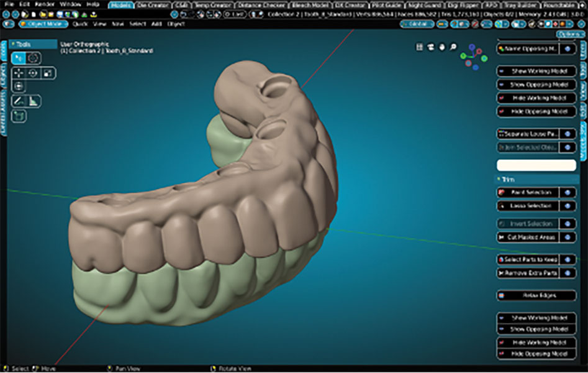This screenshot has width=588, height=373.
Task: Toggle camera view in viewport
Action: pos(430,47)
